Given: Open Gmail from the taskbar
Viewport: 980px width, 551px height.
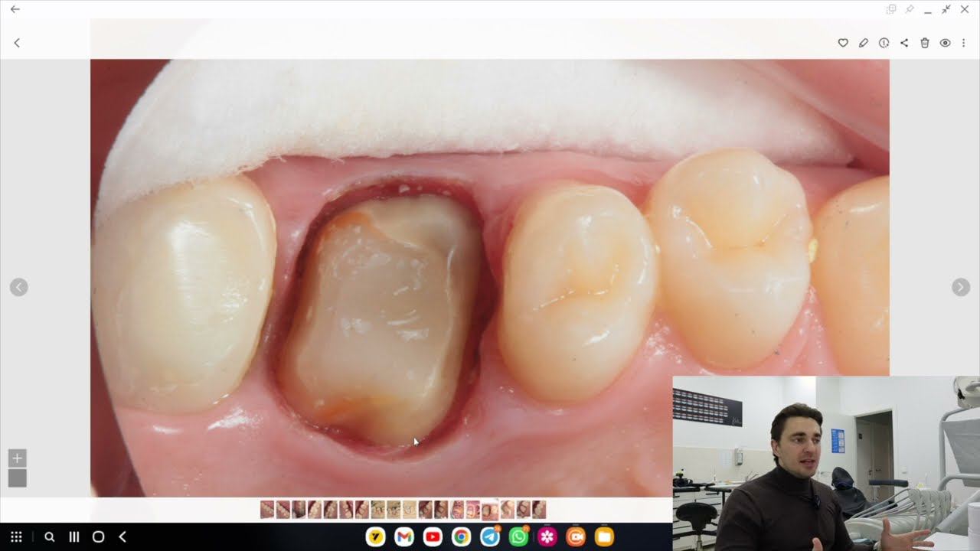Looking at the screenshot, I should [x=404, y=537].
